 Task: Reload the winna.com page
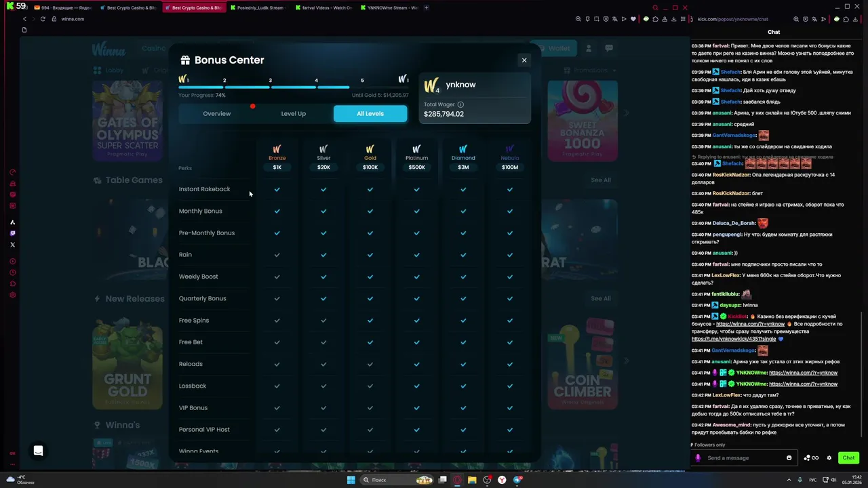[43, 19]
